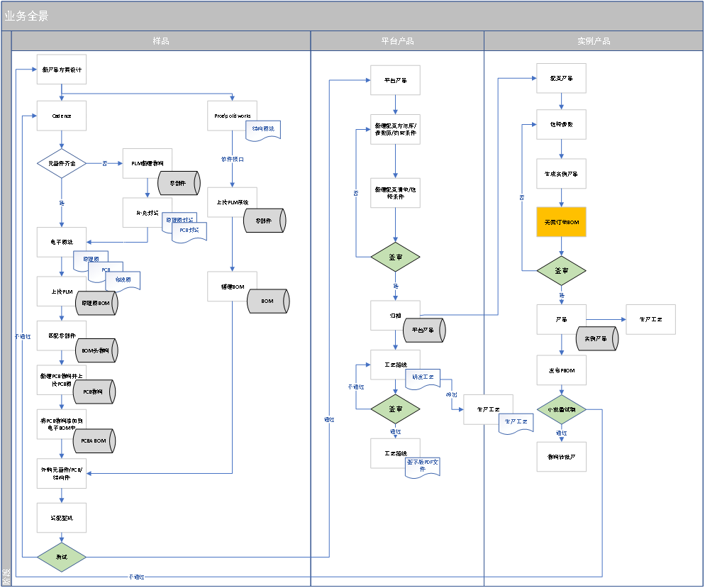Click the 业务全景 title bar
Image resolution: width=705 pixels, height=588 pixels.
click(x=352, y=16)
